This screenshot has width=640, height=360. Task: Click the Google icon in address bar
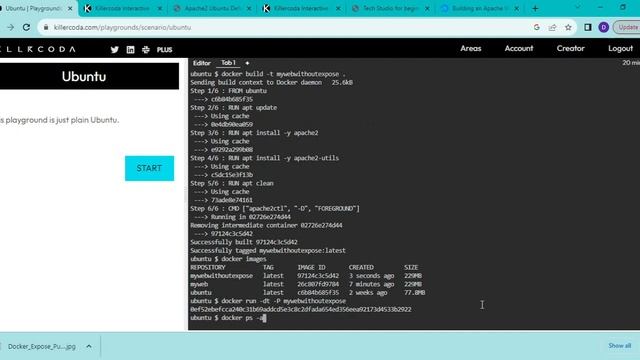coord(537,27)
